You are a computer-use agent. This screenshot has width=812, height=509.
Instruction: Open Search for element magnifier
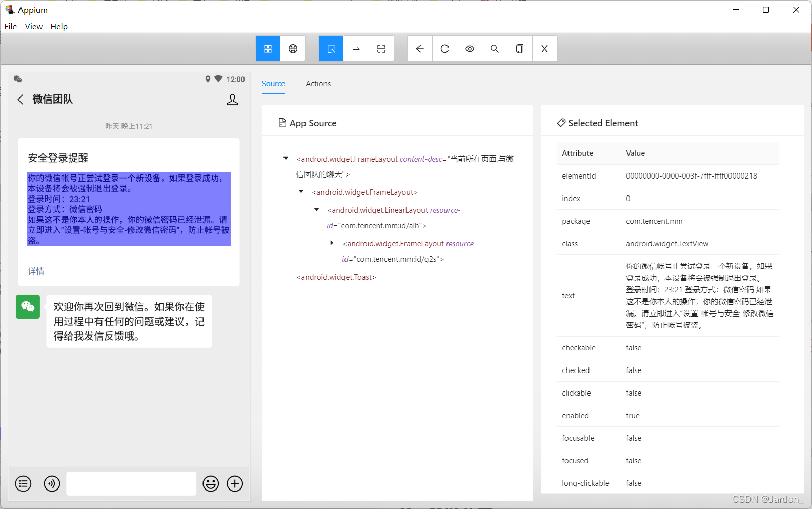coord(495,49)
